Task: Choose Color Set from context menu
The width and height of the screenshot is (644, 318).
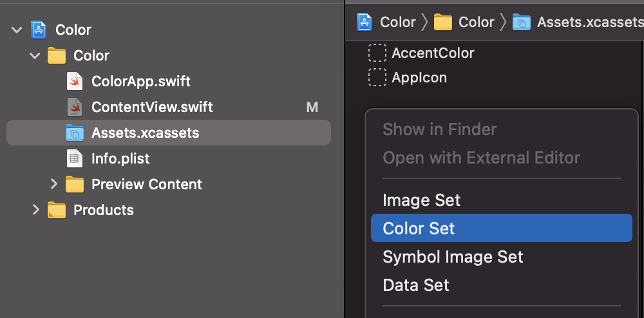Action: pos(419,229)
